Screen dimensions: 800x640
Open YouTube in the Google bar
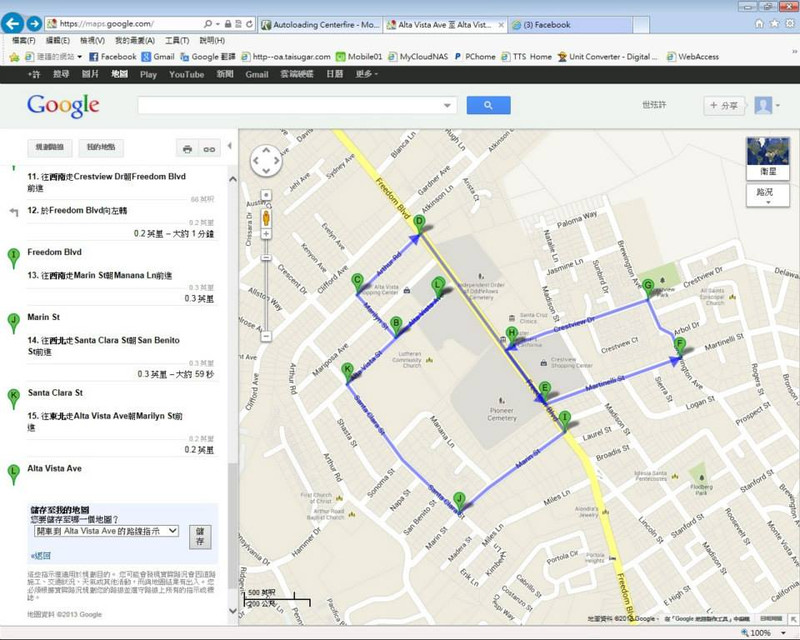pos(186,75)
